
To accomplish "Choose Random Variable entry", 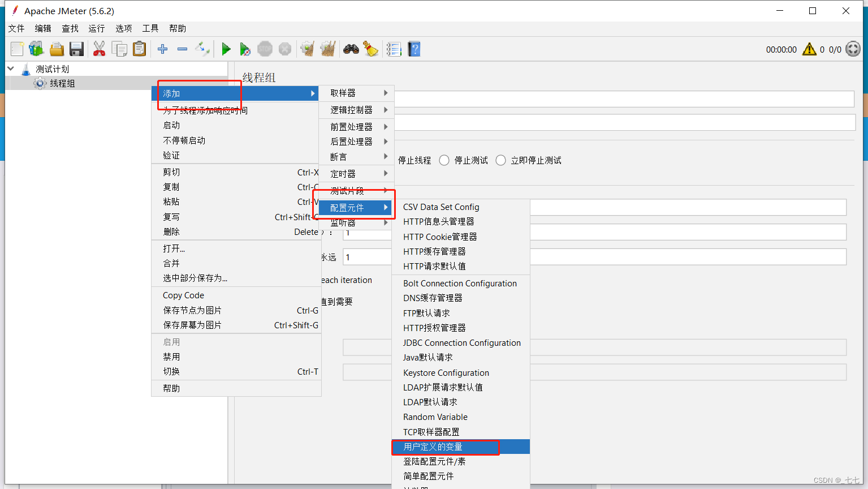I will point(461,417).
